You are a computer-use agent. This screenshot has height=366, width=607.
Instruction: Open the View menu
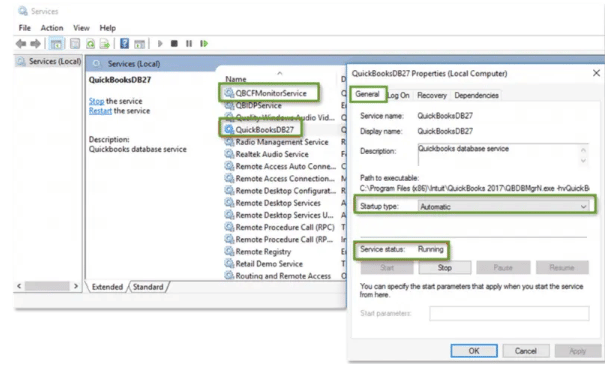[x=81, y=28]
